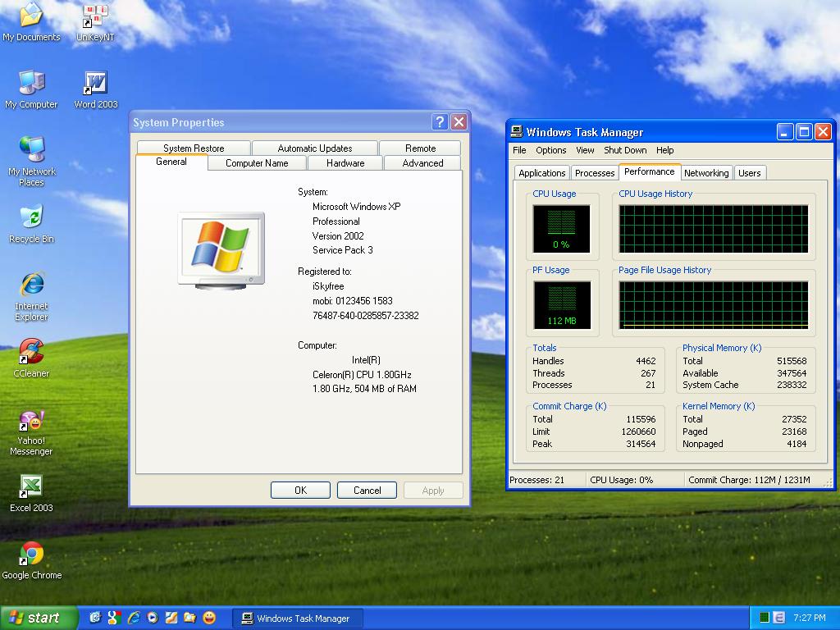The image size is (840, 630).
Task: Click OK in System Properties
Action: click(300, 491)
